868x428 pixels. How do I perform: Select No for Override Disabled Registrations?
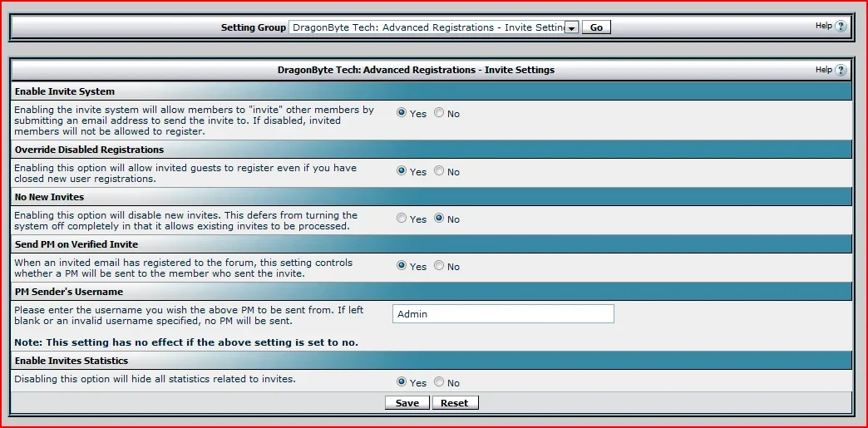[439, 171]
